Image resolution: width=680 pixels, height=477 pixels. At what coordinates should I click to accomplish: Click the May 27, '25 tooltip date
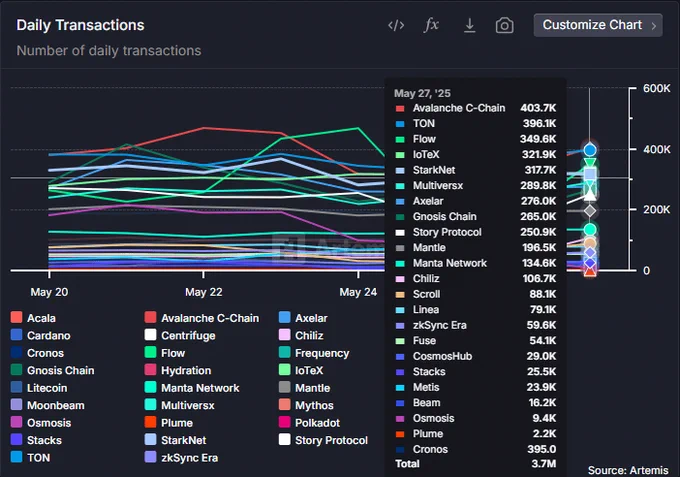click(x=422, y=93)
